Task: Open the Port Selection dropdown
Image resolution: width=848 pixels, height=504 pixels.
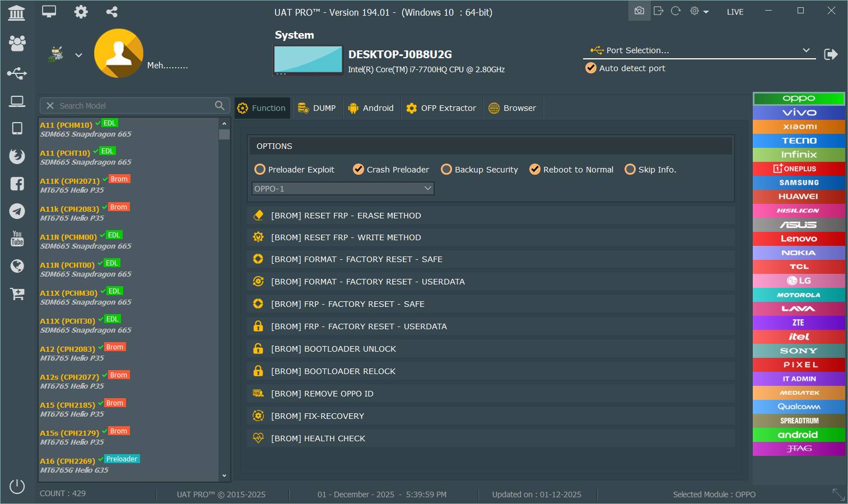Action: 700,50
